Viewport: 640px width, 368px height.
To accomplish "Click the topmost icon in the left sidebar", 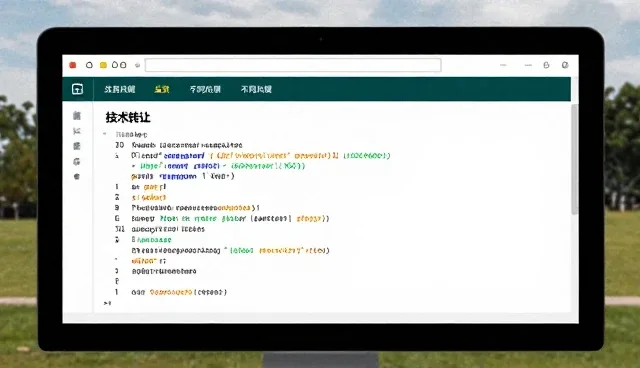I will pyautogui.click(x=77, y=116).
